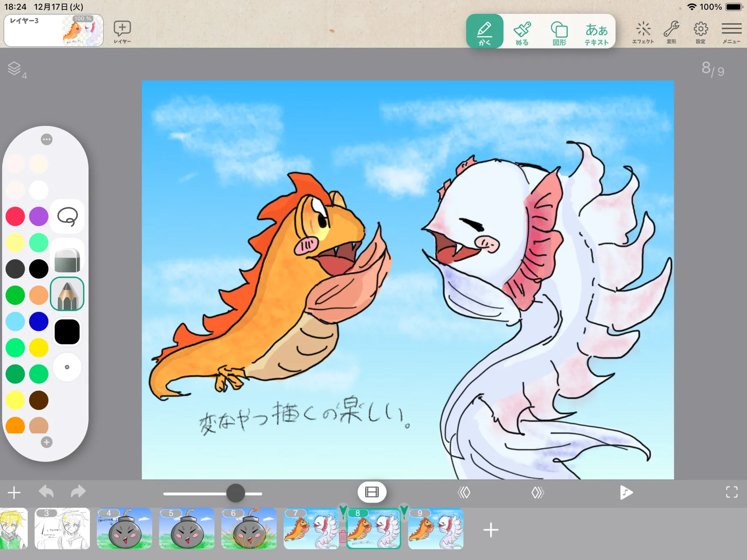Viewport: 747px width, 560px height.
Task: Check the Wi-Fi status icon
Action: click(x=691, y=7)
